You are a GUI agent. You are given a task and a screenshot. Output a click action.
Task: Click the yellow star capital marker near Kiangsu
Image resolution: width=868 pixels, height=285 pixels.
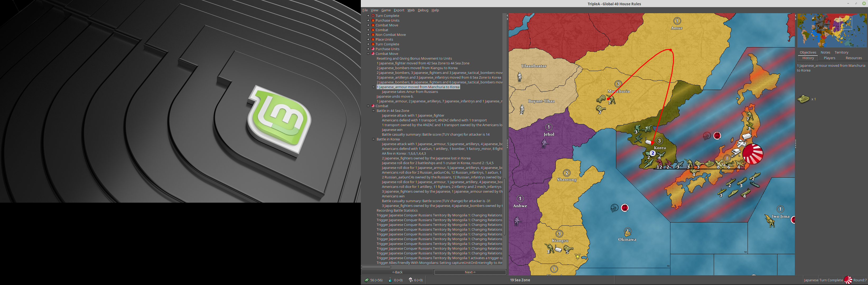(577, 257)
